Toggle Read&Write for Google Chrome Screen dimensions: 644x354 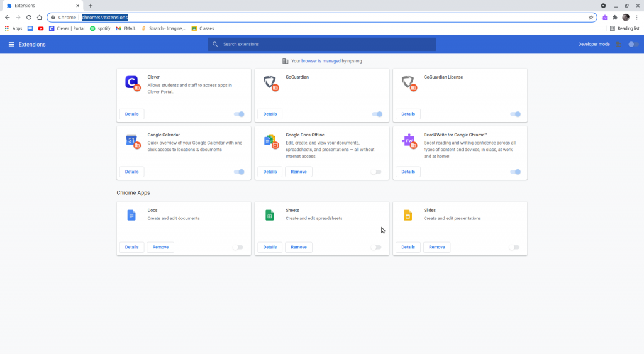(515, 172)
